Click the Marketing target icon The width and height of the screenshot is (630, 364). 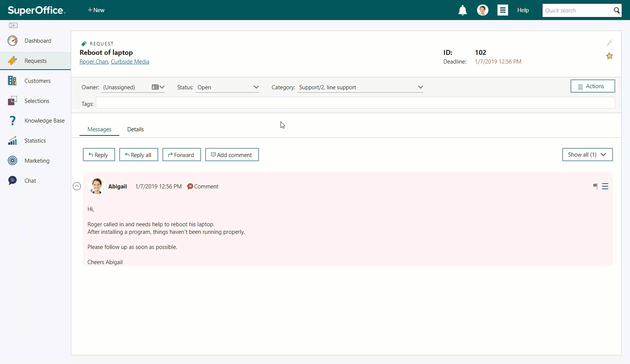pyautogui.click(x=12, y=161)
